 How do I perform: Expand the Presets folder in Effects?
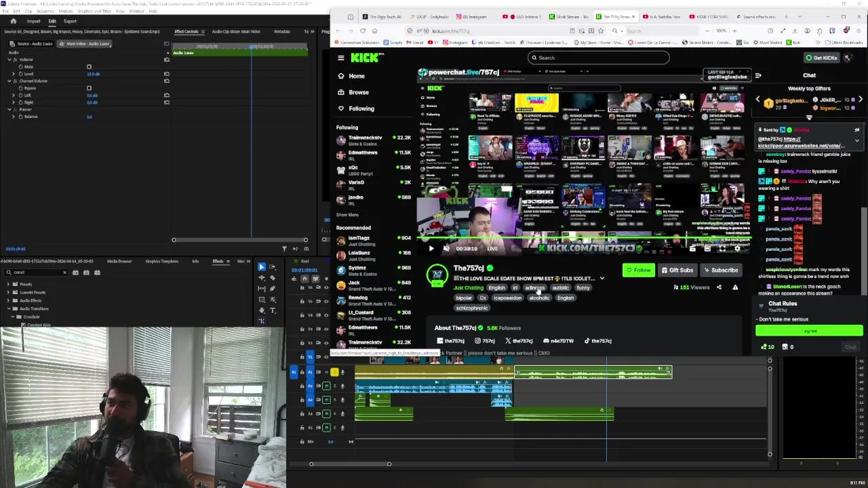[x=9, y=285]
